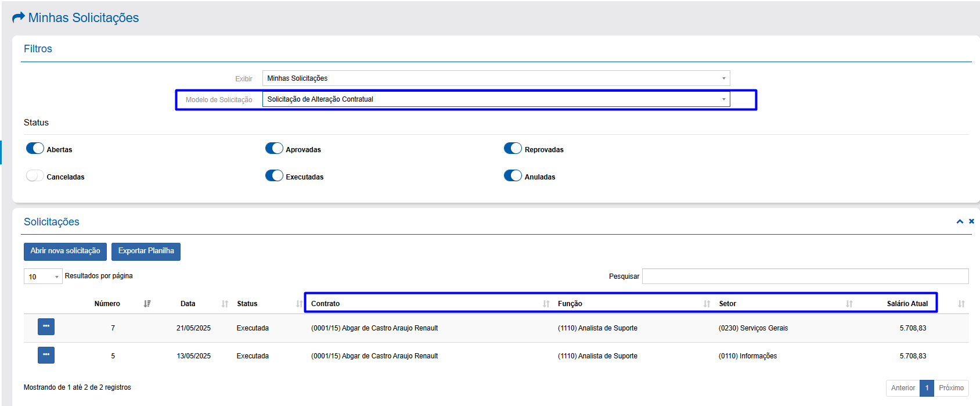Click the Minhas Solicitações arrow icon in title
The height and width of the screenshot is (406, 980).
click(19, 17)
